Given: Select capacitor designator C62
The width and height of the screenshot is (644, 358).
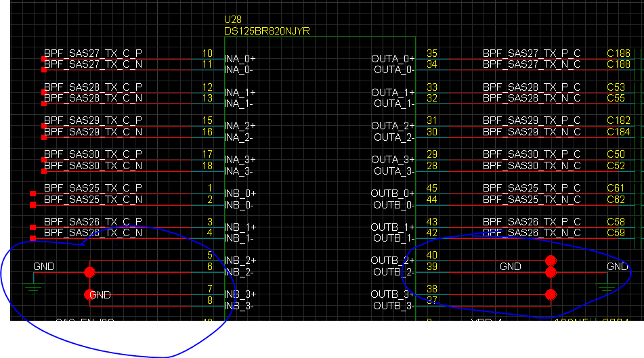Looking at the screenshot, I should pyautogui.click(x=616, y=200).
